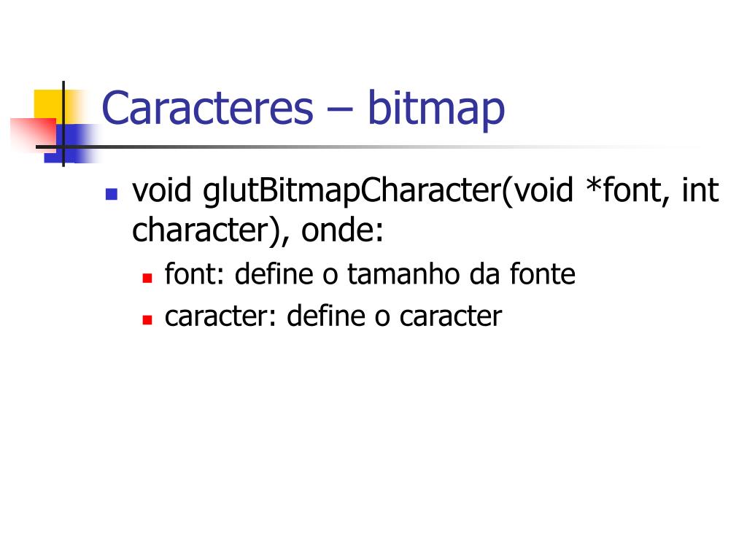Click the red bullet beside 'font:'
This screenshot has width=747, height=560.
tap(147, 278)
